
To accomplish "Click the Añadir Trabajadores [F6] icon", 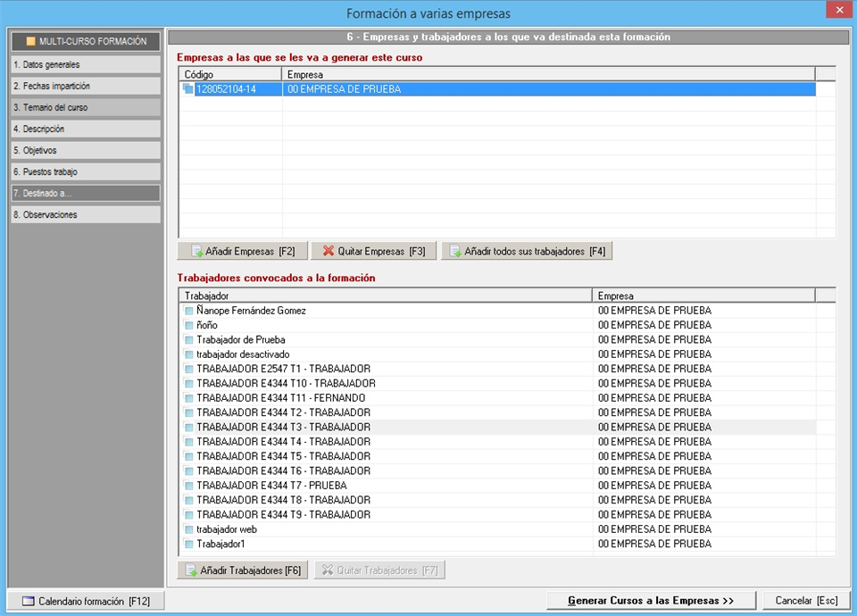I will [x=190, y=570].
